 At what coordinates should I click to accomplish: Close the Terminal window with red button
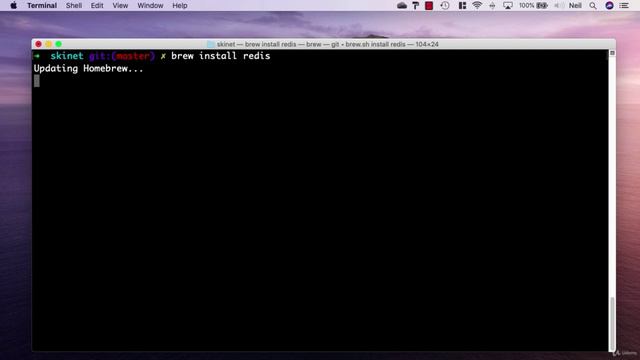[38, 44]
